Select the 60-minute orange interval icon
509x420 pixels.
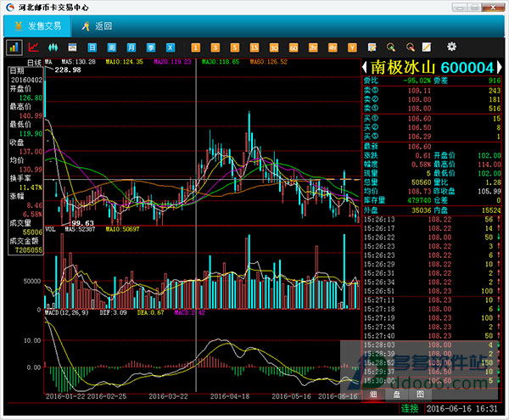pos(294,48)
